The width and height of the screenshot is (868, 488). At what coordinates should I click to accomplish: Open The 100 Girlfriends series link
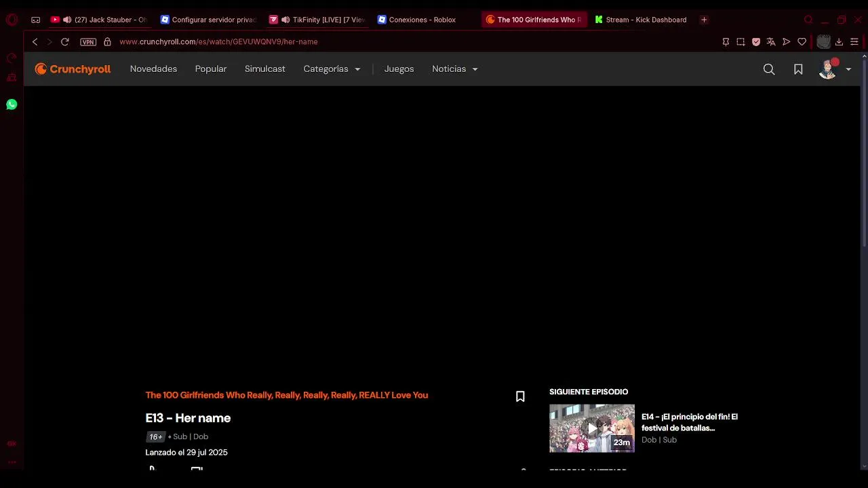[x=287, y=395]
